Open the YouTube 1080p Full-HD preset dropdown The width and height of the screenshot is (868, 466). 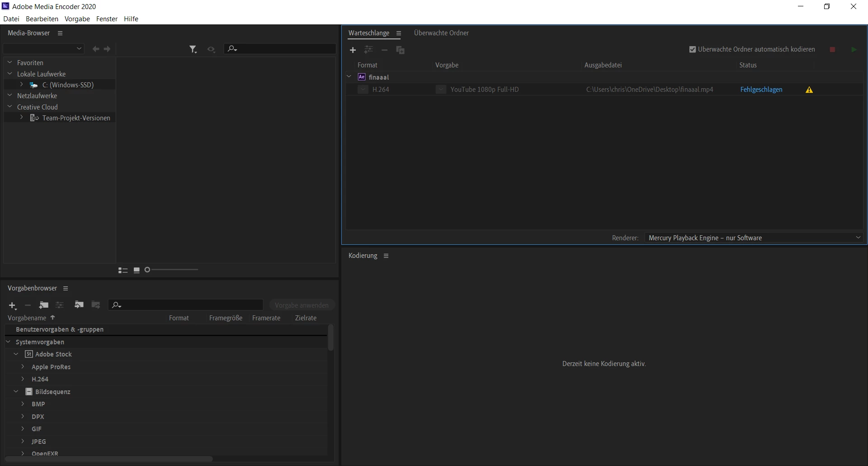(441, 90)
